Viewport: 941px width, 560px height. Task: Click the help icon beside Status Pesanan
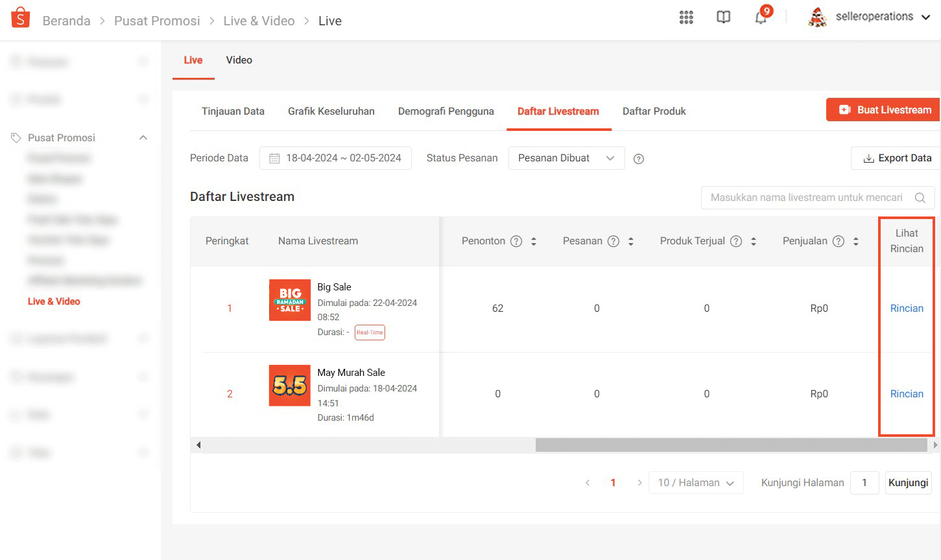638,158
